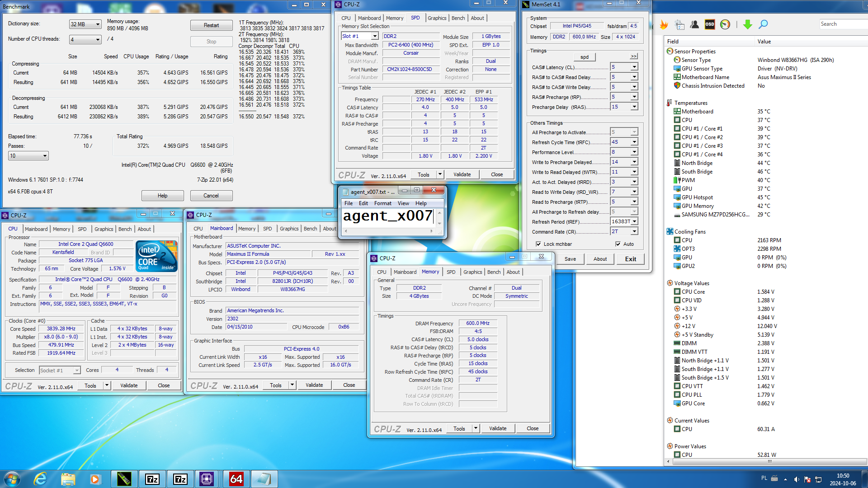Select the Cooling Fans category icon in AIDA64

tap(670, 232)
